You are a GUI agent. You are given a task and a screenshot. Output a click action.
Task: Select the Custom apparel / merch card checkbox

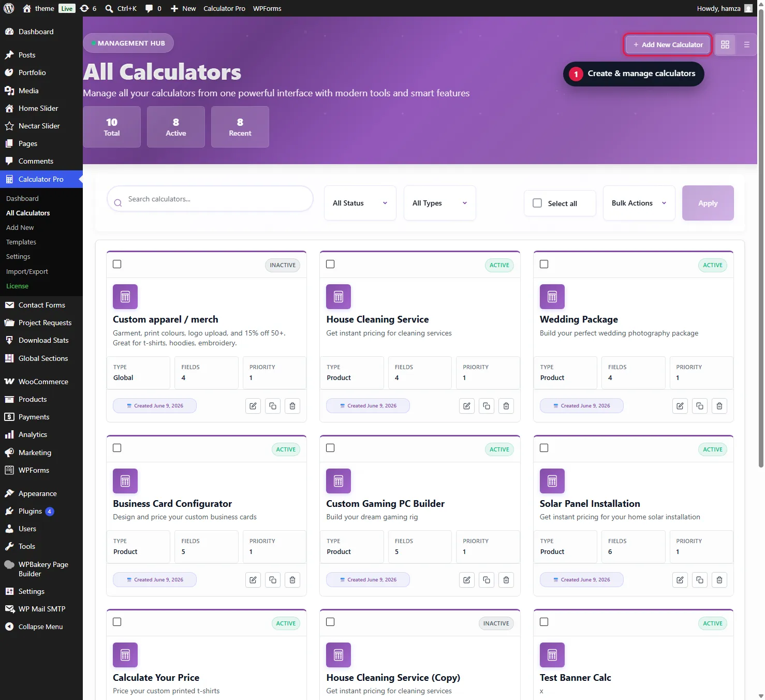[117, 264]
